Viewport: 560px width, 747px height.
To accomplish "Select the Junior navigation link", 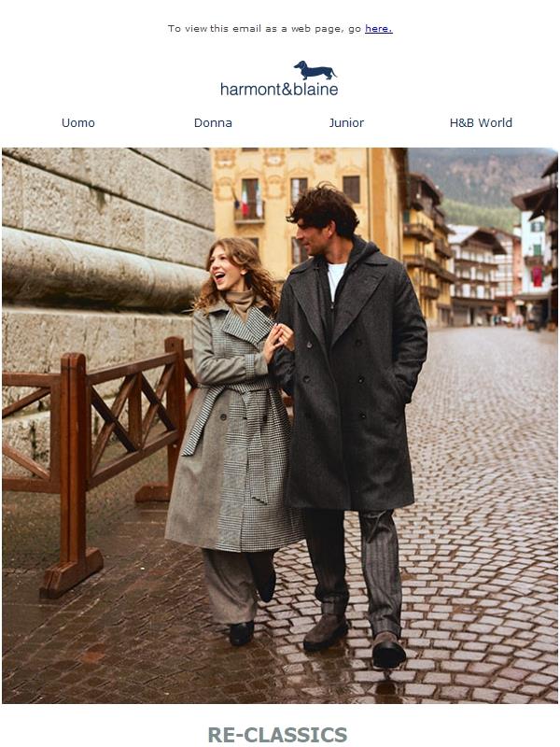I will point(346,123).
